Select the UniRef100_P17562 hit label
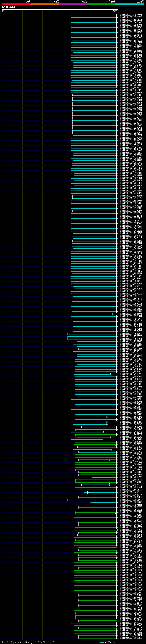The image size is (146, 644). (x=131, y=143)
